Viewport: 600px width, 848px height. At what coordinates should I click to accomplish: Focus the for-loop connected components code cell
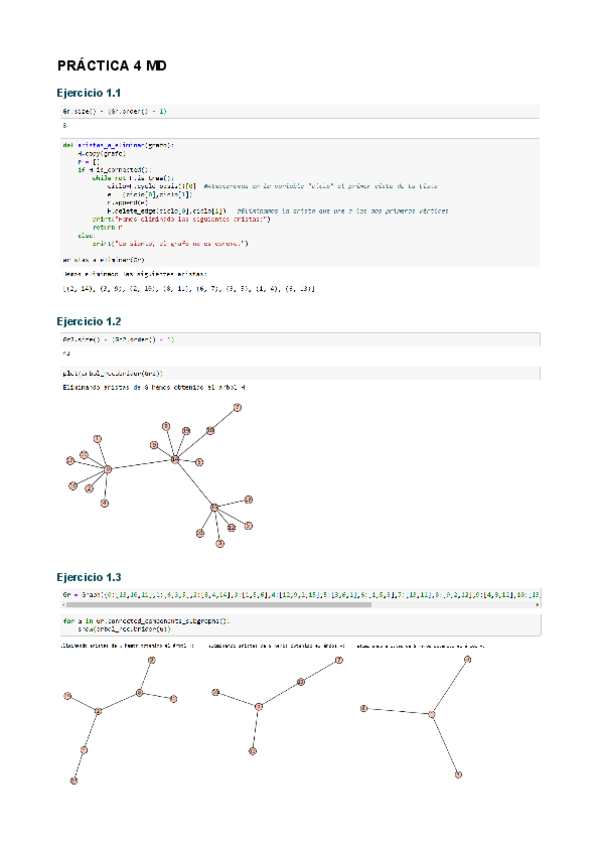click(x=300, y=626)
